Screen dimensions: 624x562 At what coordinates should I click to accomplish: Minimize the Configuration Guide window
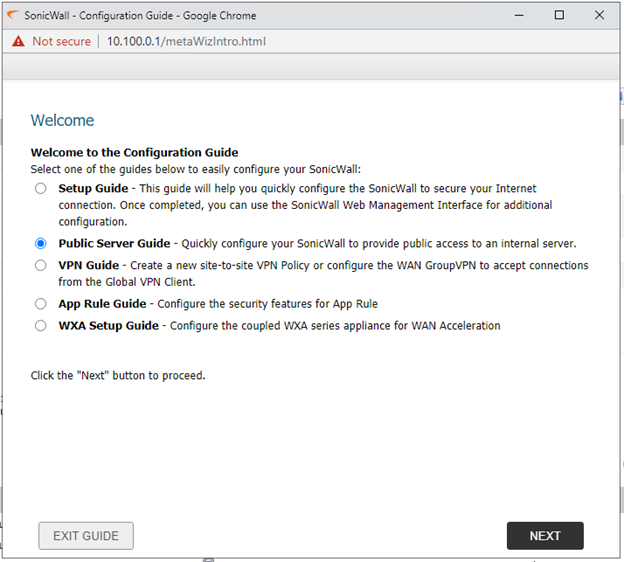coord(519,16)
